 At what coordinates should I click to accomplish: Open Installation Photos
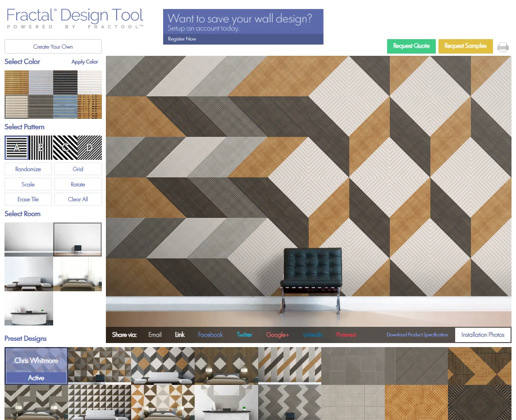pyautogui.click(x=482, y=334)
